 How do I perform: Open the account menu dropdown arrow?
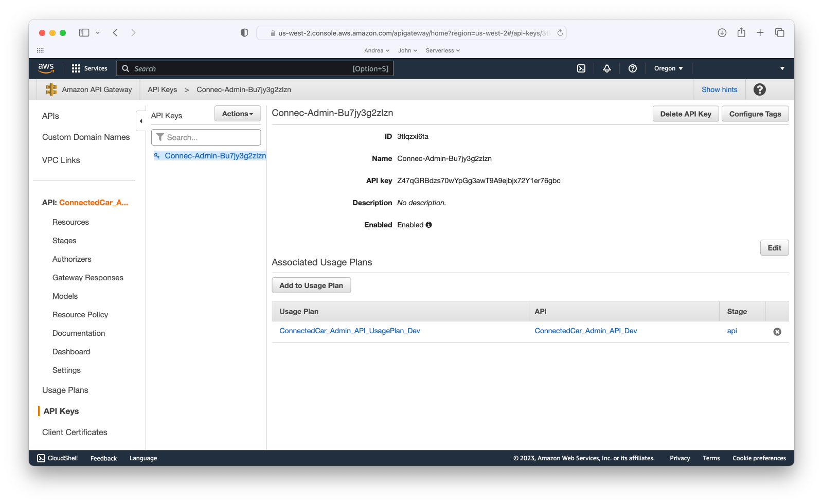tap(782, 68)
